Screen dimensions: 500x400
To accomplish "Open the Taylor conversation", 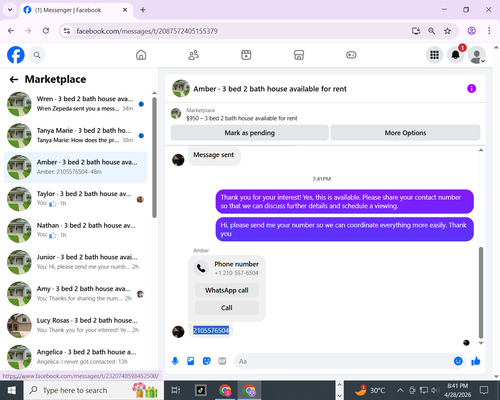I will coord(75,199).
